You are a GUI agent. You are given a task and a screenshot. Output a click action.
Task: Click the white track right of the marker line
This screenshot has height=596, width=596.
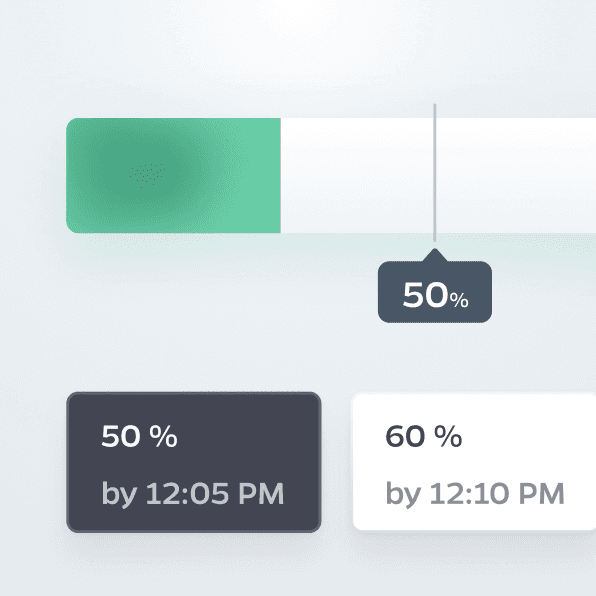click(x=516, y=175)
